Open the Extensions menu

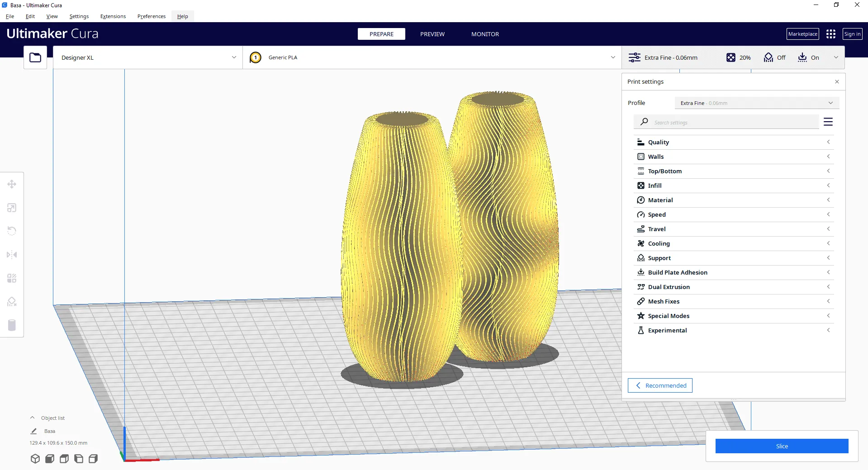coord(113,16)
